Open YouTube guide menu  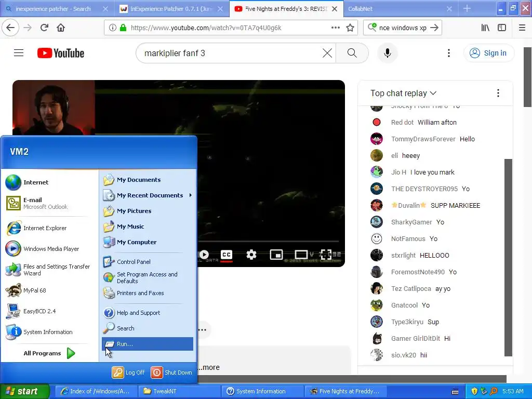point(19,53)
